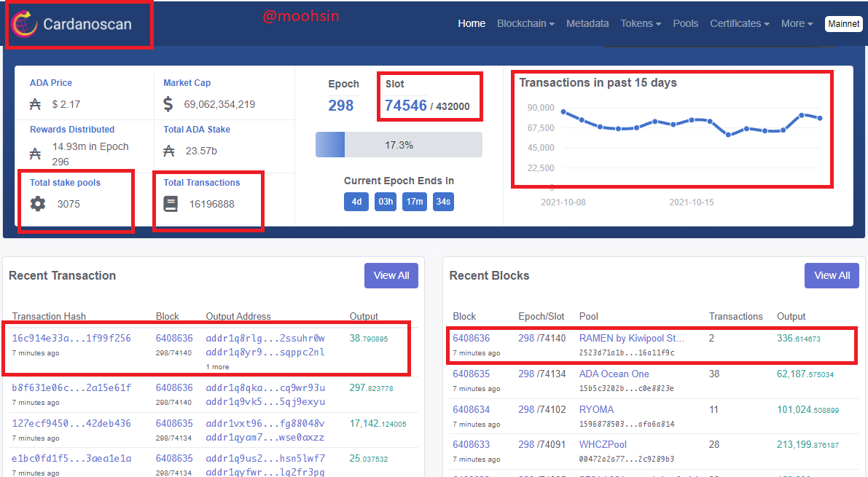Expand the Tokens dropdown menu
The width and height of the screenshot is (868, 477).
(641, 23)
